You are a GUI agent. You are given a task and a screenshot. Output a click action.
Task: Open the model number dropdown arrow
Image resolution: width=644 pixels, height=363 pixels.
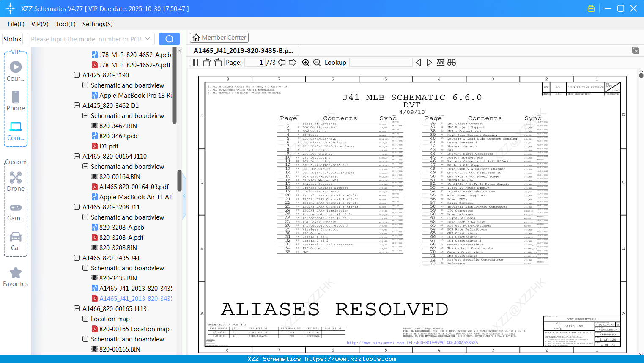148,39
